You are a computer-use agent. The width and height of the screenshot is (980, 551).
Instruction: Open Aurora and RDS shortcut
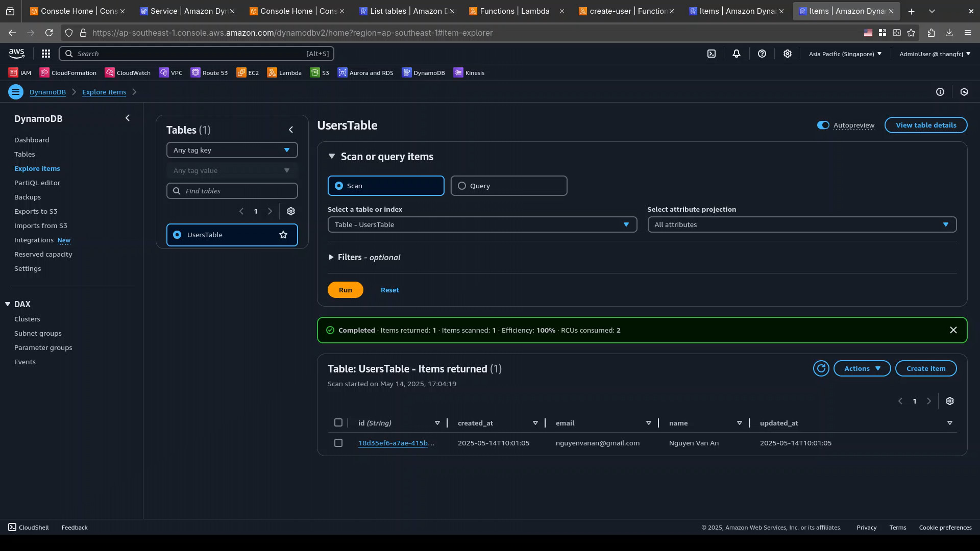(366, 72)
